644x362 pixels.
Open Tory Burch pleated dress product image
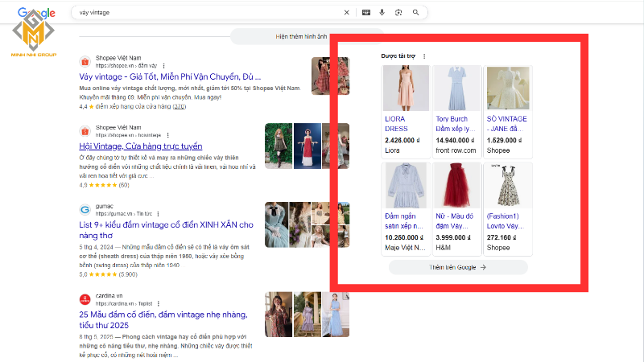point(456,88)
